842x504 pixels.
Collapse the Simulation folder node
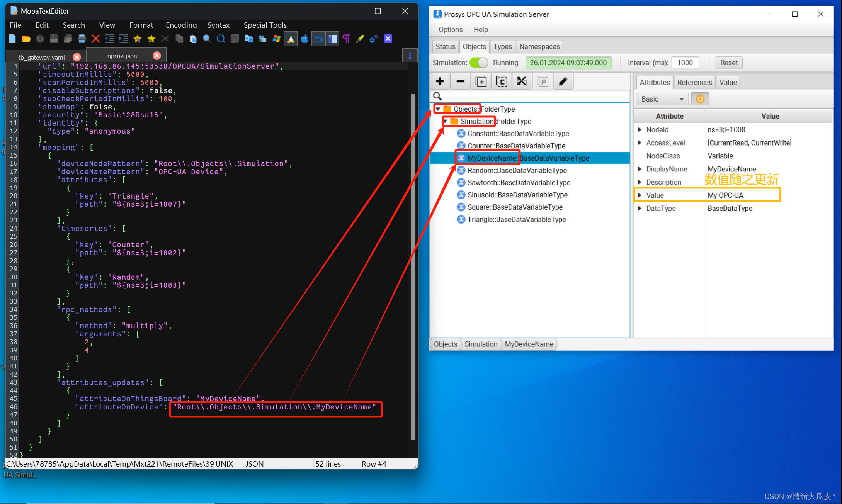[446, 122]
